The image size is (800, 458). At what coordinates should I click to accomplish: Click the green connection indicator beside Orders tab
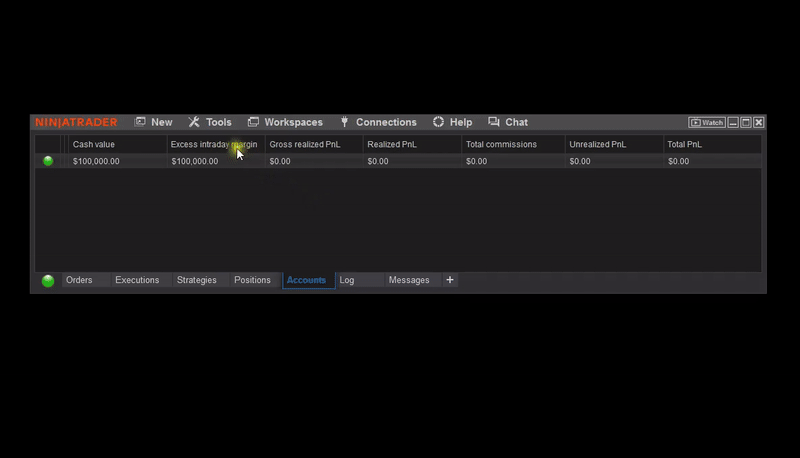click(48, 281)
